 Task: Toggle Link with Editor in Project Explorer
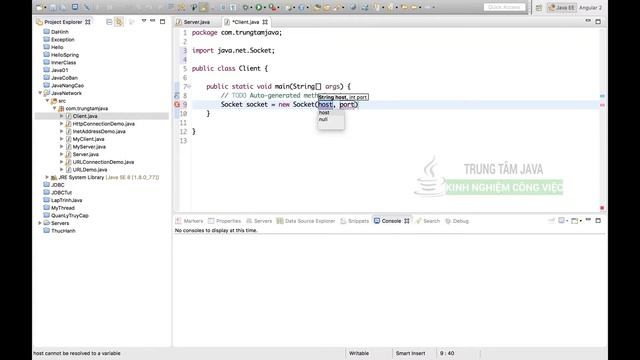click(x=119, y=22)
